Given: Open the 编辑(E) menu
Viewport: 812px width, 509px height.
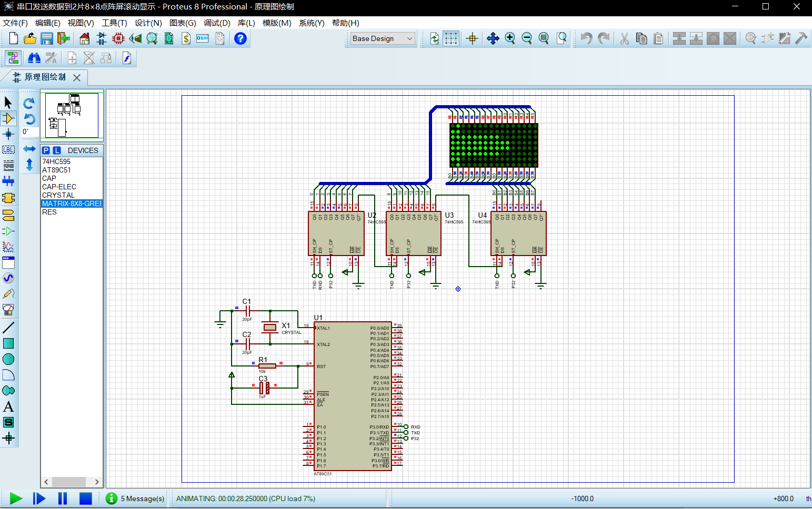Looking at the screenshot, I should (x=47, y=23).
